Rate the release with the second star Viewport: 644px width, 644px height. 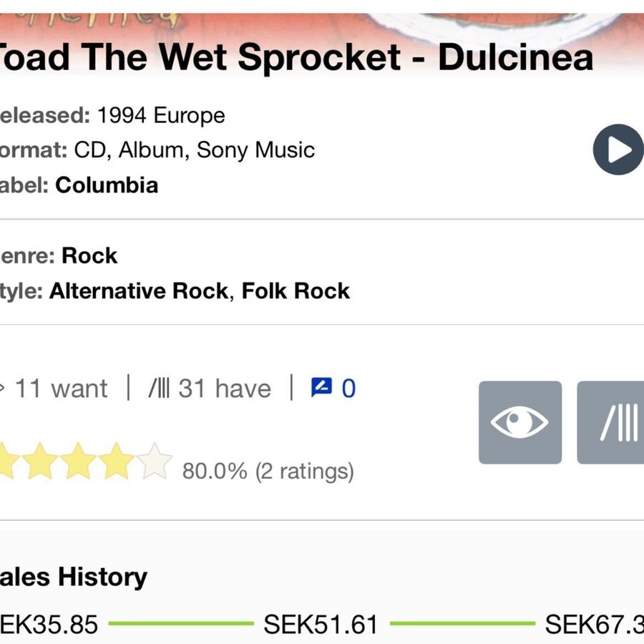[x=41, y=462]
